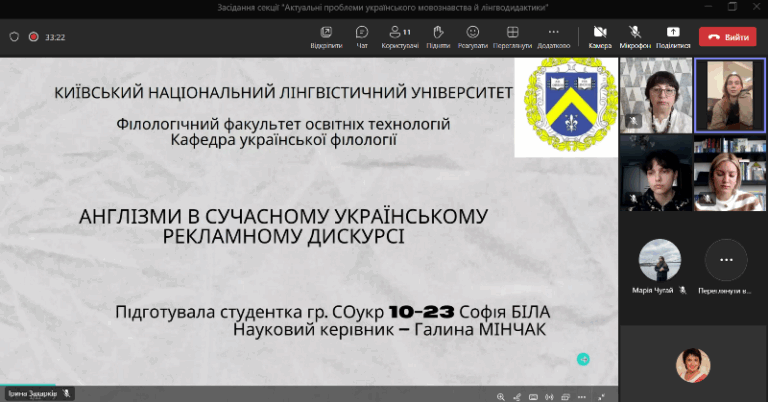
Task: Click the Марія Чугай name label
Action: click(653, 291)
